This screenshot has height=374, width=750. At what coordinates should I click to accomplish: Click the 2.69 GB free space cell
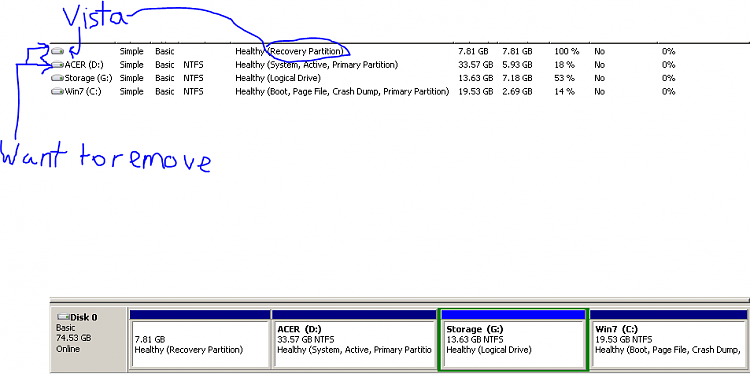click(x=517, y=91)
